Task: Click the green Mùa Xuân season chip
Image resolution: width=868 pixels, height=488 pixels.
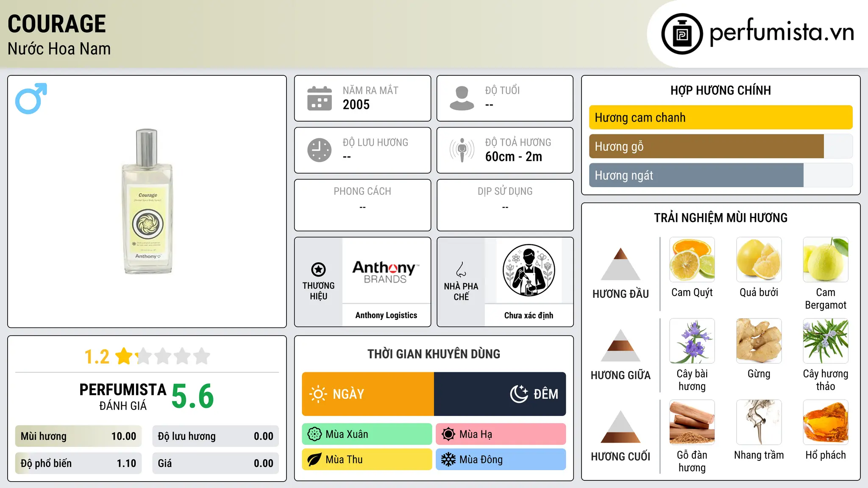Action: [x=367, y=434]
